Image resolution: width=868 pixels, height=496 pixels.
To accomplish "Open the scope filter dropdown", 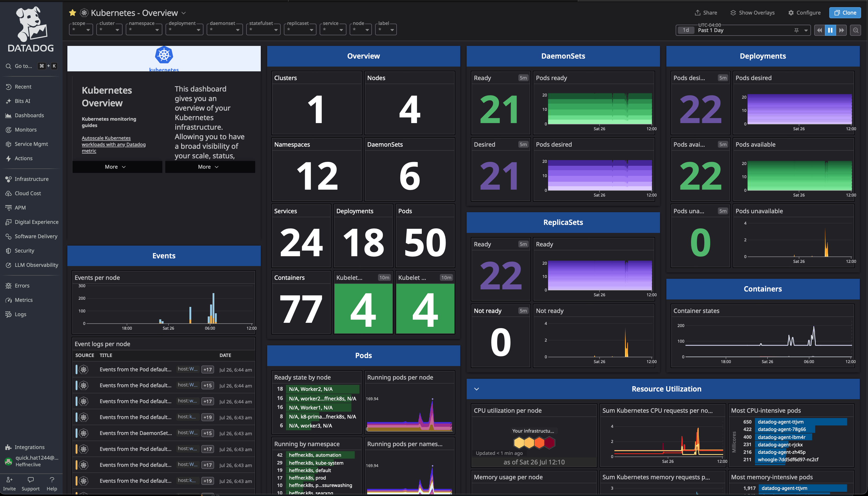I will pos(81,30).
